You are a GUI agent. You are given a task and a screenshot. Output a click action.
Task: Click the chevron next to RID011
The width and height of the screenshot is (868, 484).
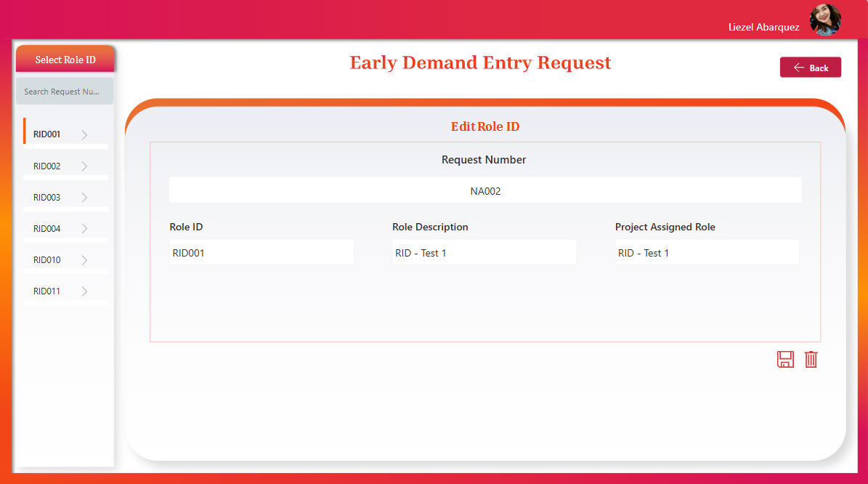coord(84,291)
